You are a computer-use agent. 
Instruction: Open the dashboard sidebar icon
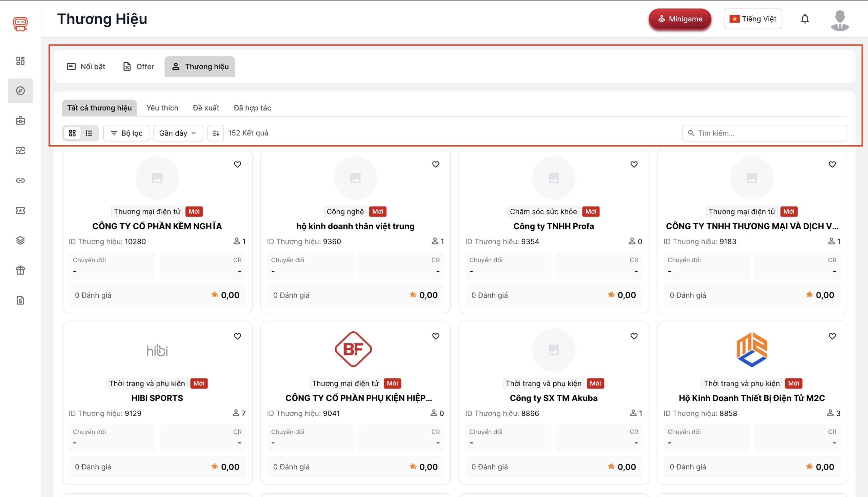point(20,61)
